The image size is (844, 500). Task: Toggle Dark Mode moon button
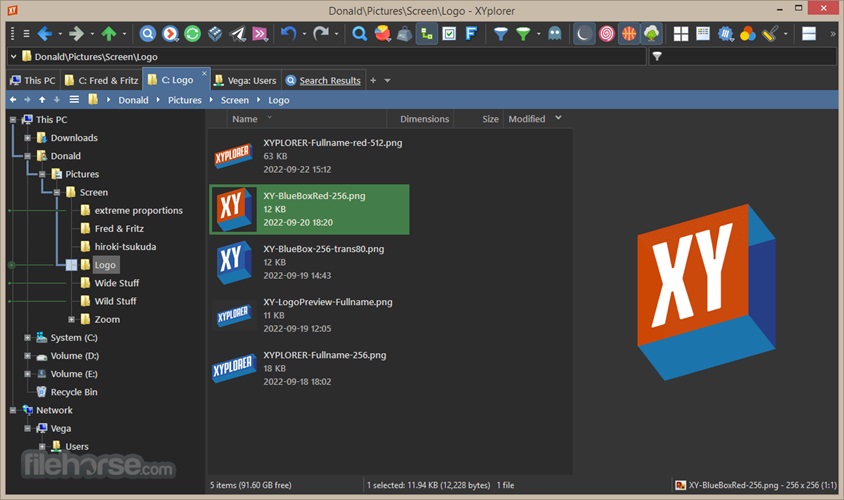point(584,34)
